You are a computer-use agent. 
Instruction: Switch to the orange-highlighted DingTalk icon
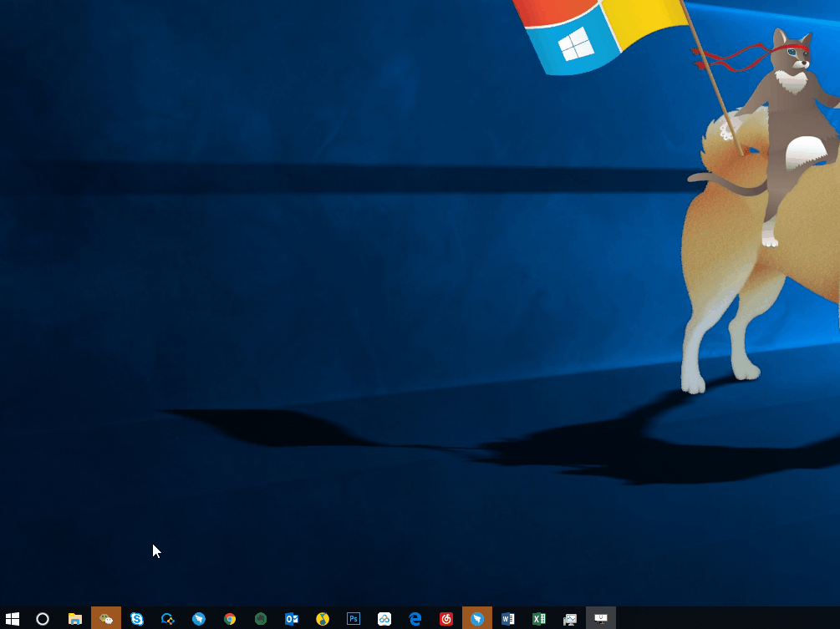[477, 619]
